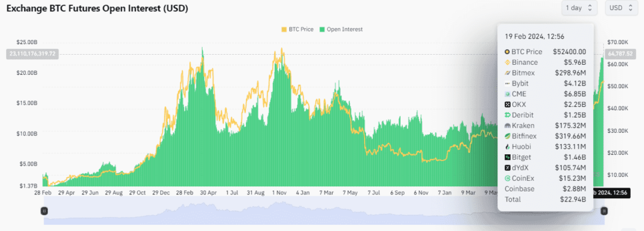Click the 28 Feb x-axis date label
The width and height of the screenshot is (644, 231).
43,192
